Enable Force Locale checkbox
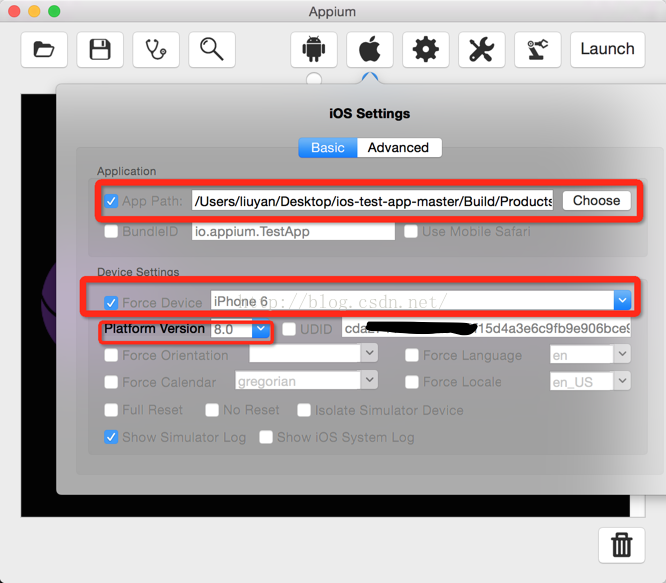Image resolution: width=666 pixels, height=583 pixels. click(412, 382)
